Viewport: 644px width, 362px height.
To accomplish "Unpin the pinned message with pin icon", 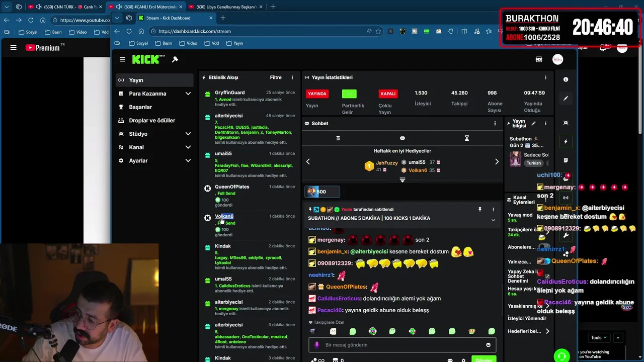I will pyautogui.click(x=480, y=209).
